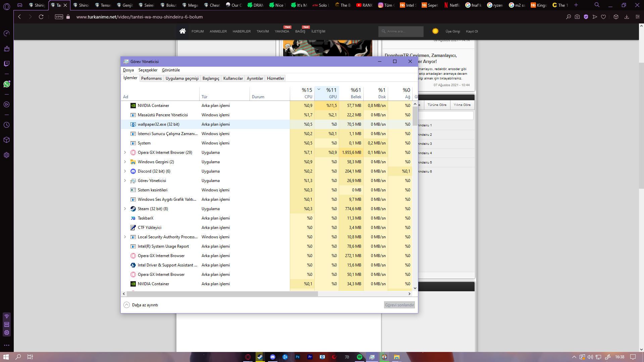Click the home icon on the website navbar

182,31
